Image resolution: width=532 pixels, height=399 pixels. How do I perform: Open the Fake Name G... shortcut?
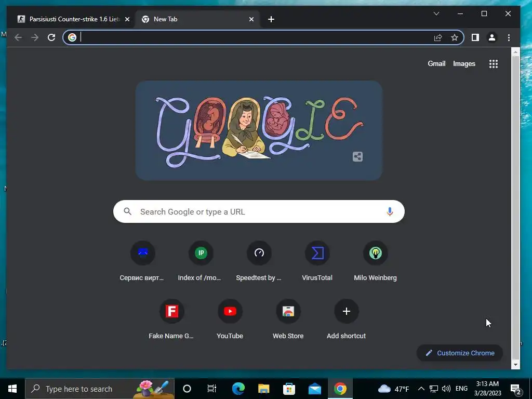coord(171,320)
